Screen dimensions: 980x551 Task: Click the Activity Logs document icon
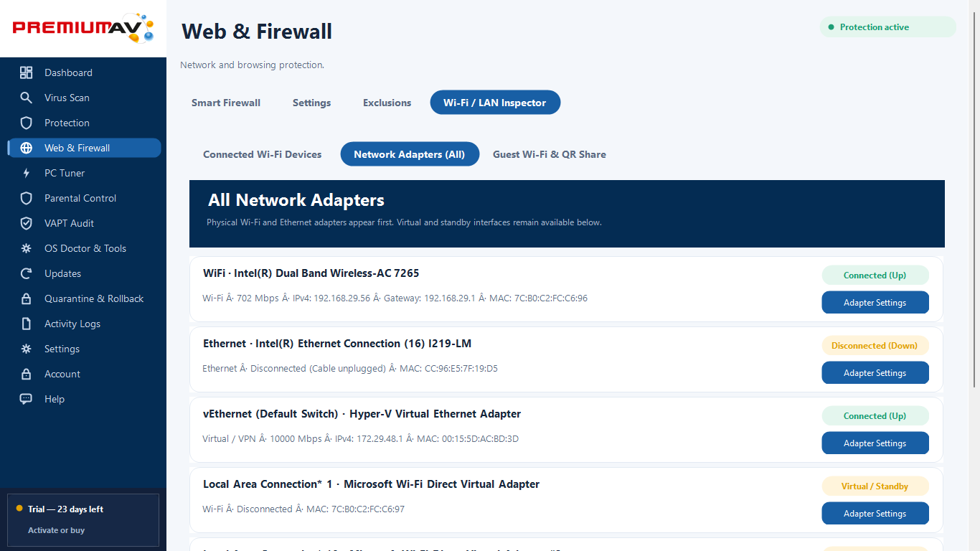(27, 324)
